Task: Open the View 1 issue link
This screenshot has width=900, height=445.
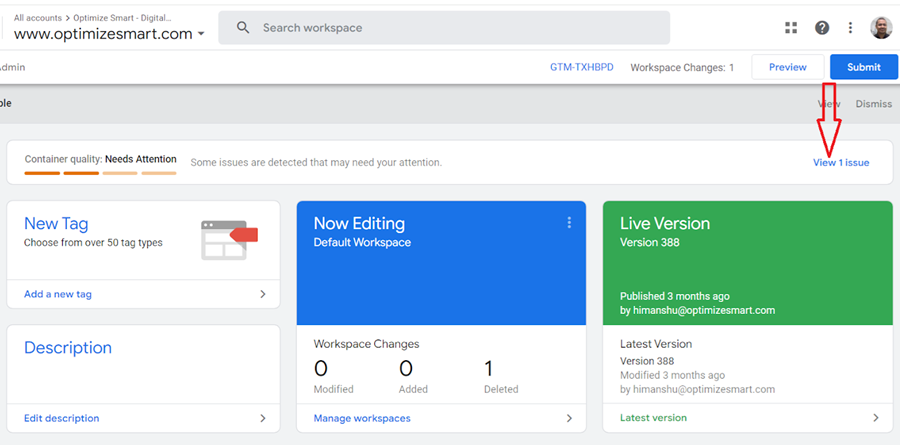Action: (x=840, y=162)
